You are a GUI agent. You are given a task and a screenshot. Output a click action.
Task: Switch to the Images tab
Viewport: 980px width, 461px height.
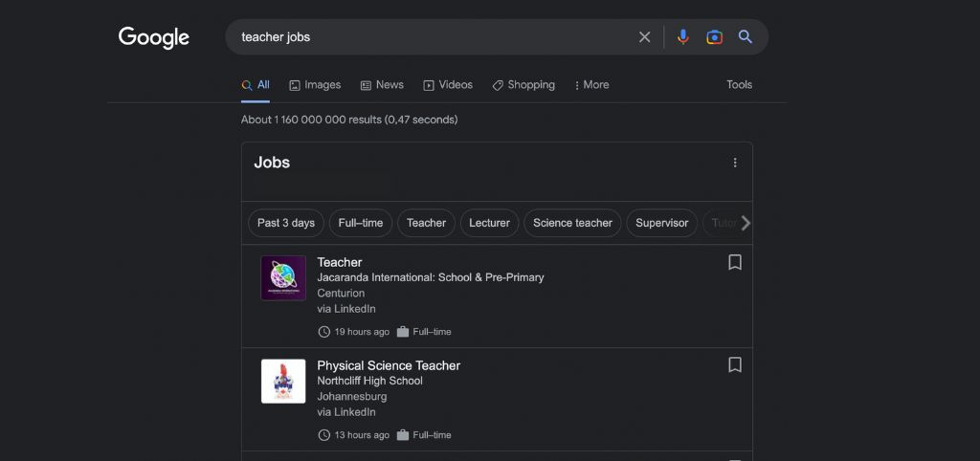coord(315,85)
